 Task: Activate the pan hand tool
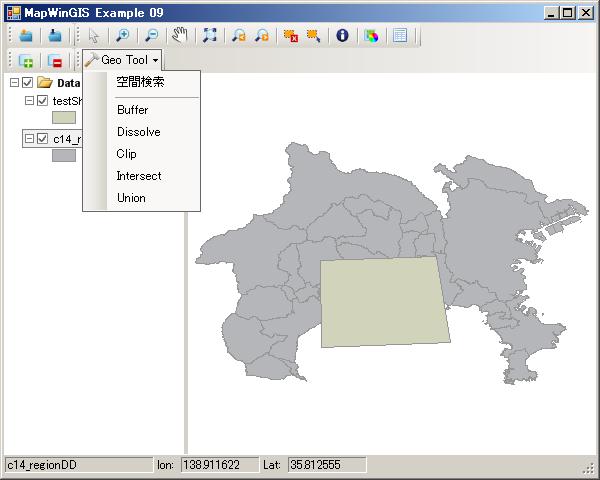pos(180,35)
